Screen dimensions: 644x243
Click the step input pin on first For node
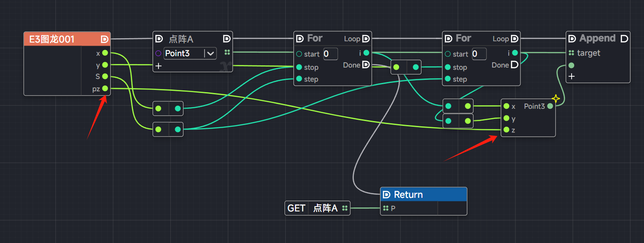click(299, 79)
